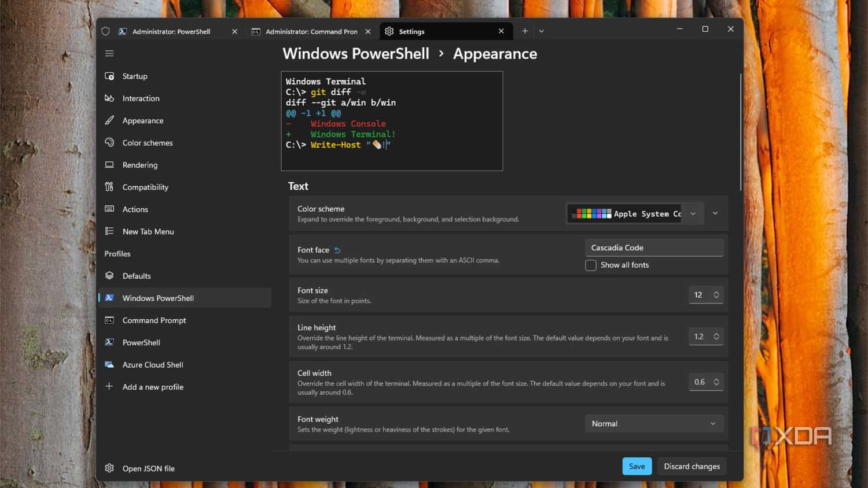Open Rendering settings page
This screenshot has height=488, width=868.
185,165
